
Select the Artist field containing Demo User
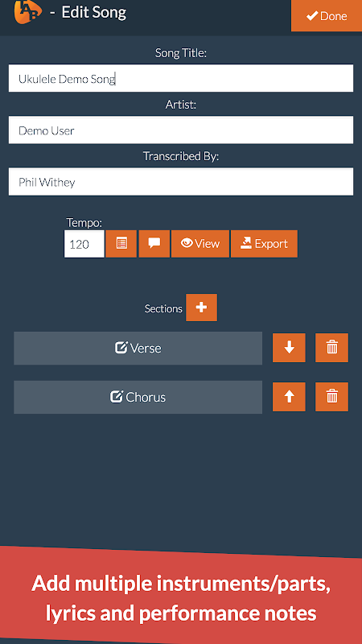coord(181,130)
